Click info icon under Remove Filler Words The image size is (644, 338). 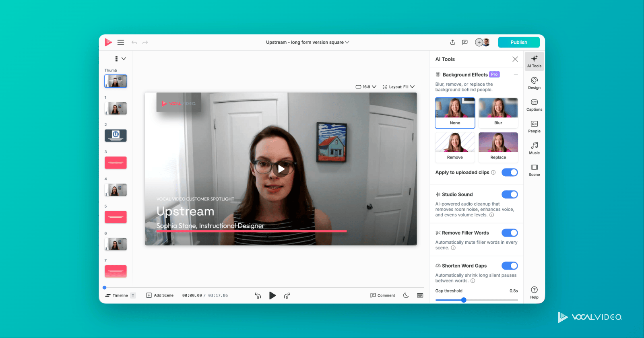click(453, 248)
